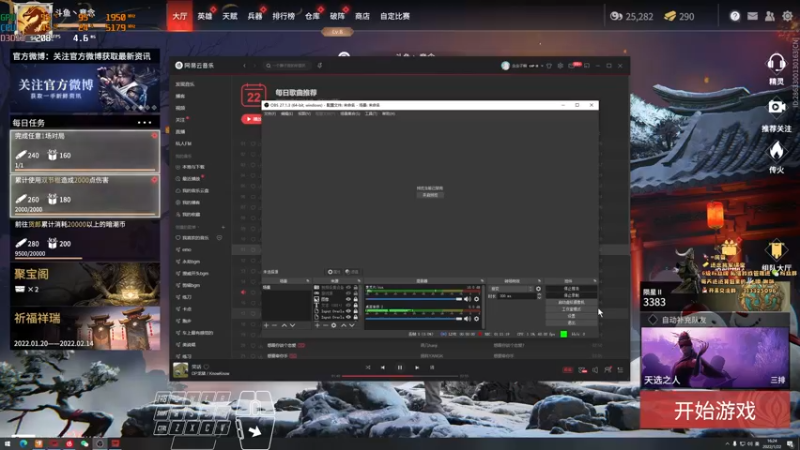Click the music player back arrow

[x=244, y=65]
